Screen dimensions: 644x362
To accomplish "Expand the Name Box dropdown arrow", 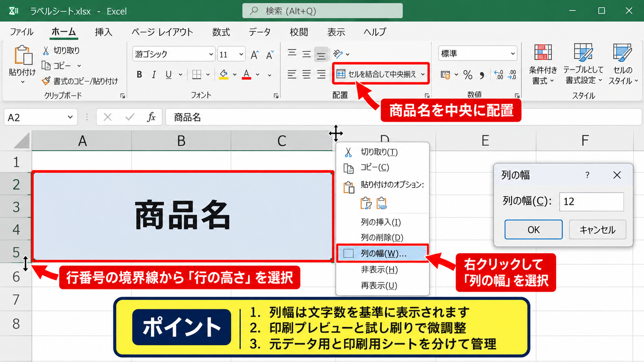I will (x=70, y=117).
